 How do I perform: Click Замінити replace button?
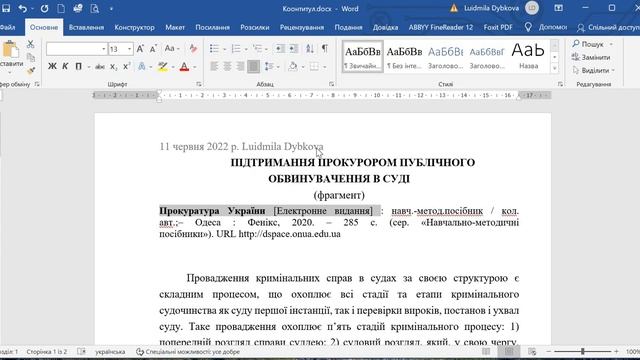[x=591, y=57]
